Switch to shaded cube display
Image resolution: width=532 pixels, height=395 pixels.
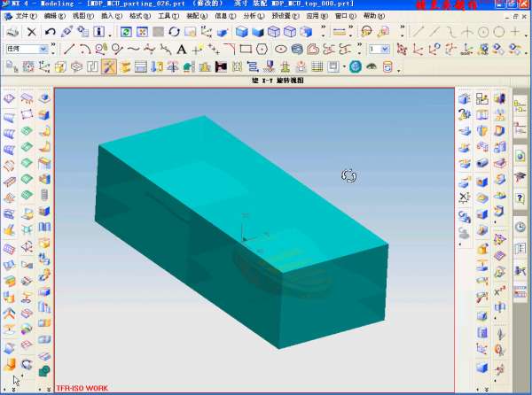pos(241,32)
